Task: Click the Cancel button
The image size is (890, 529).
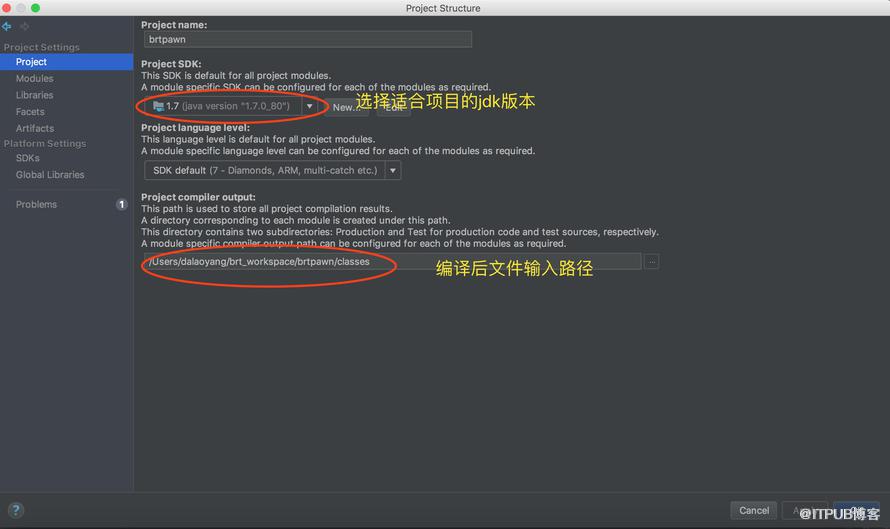Action: coord(754,510)
